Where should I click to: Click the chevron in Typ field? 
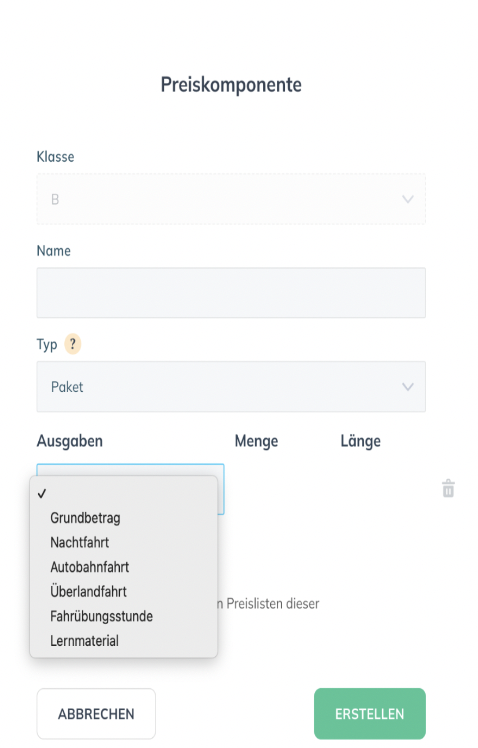(407, 386)
